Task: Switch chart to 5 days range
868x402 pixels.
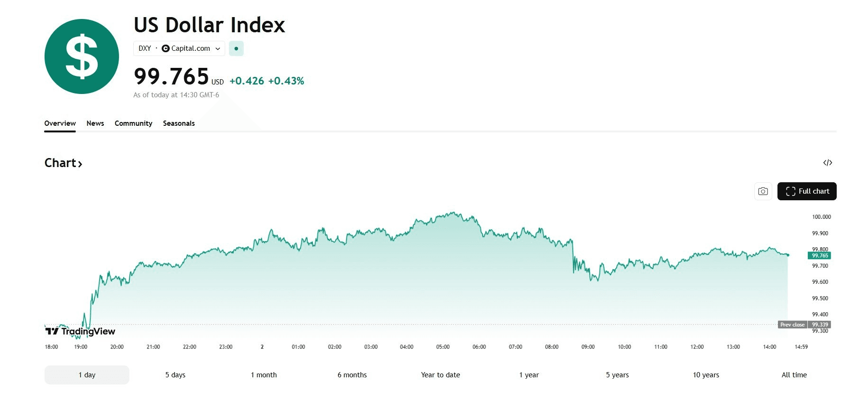Action: [175, 375]
